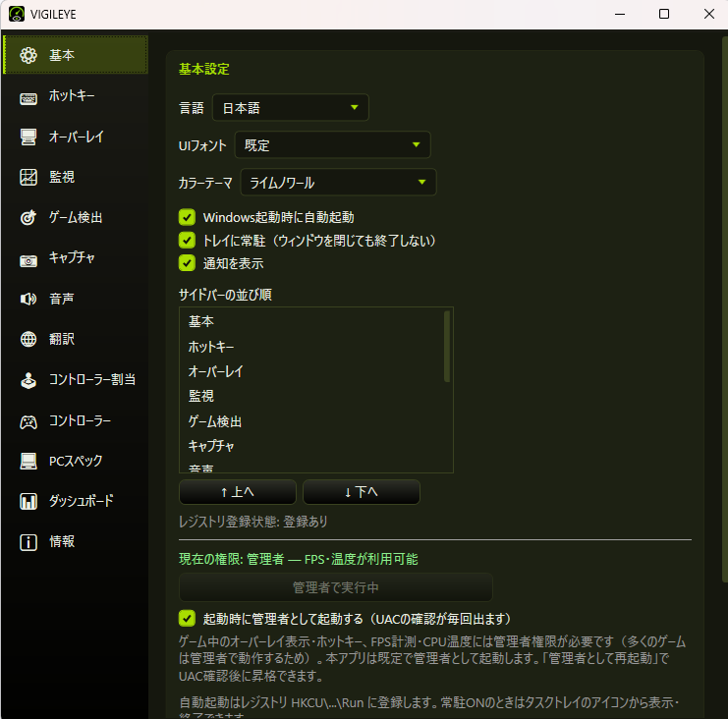This screenshot has width=728, height=719.
Task: Click the graph icon for 監視
Action: coord(28,178)
